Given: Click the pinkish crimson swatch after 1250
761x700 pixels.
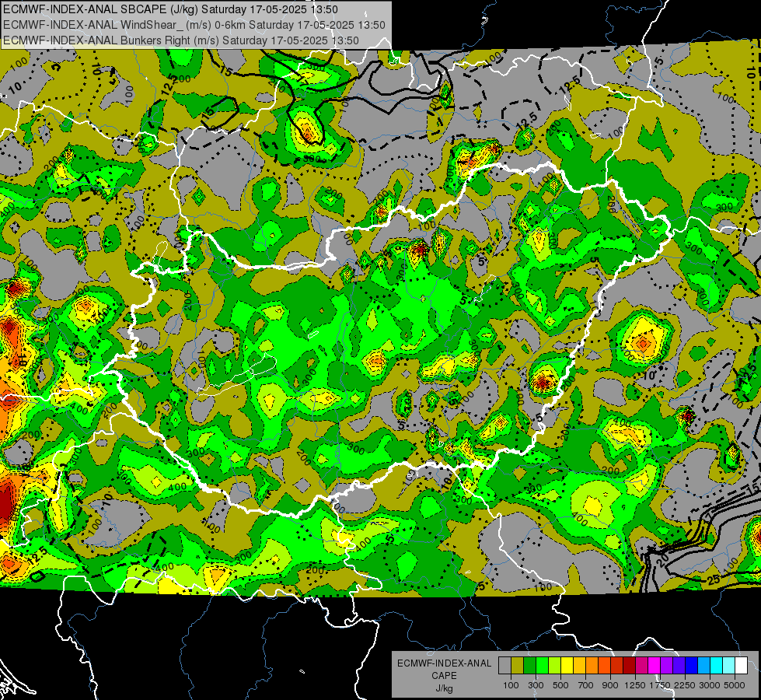Looking at the screenshot, I should tap(641, 666).
